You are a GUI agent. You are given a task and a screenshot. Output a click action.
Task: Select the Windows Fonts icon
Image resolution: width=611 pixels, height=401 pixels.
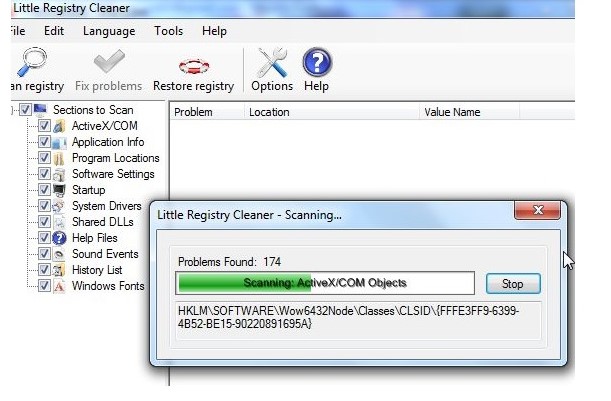(59, 286)
